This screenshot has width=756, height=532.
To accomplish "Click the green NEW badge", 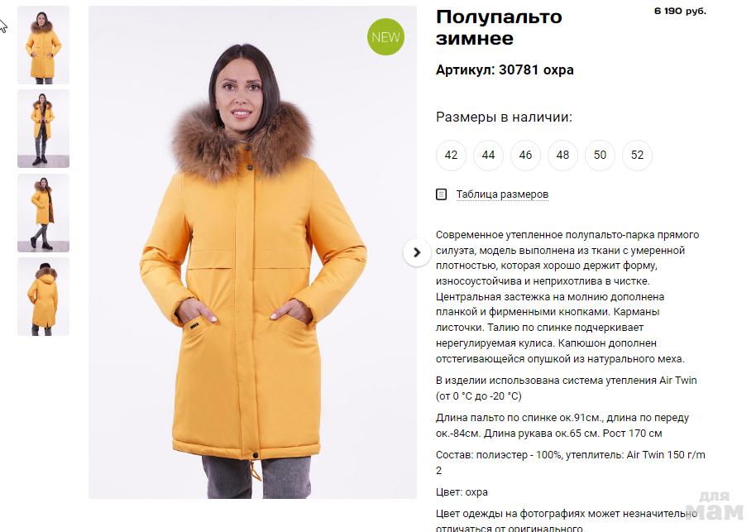I will click(x=385, y=36).
